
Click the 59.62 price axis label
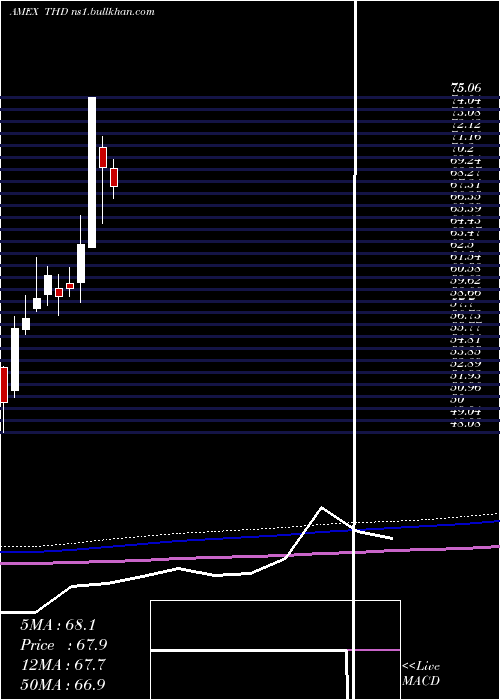point(466,281)
